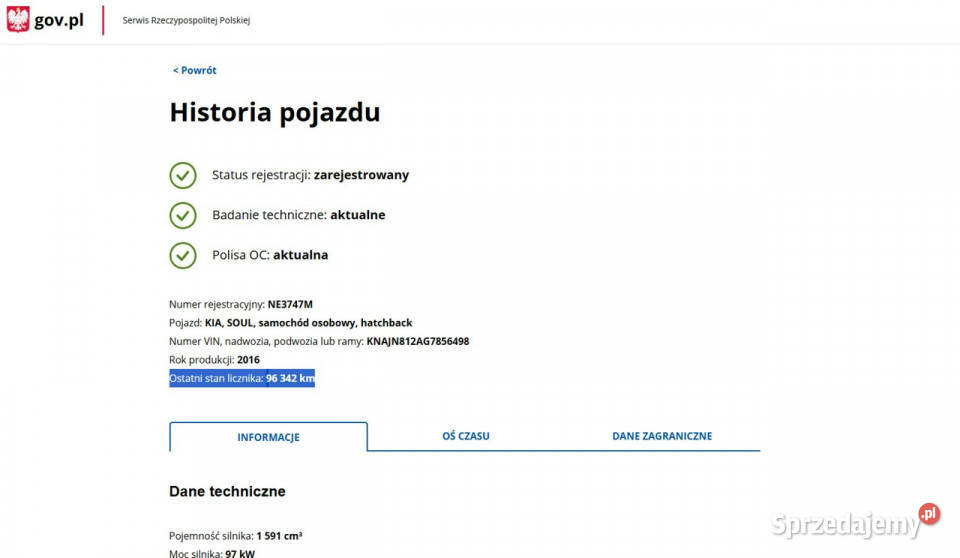960x558 pixels.
Task: Switch to the OŚ CZASU tab
Action: click(465, 435)
